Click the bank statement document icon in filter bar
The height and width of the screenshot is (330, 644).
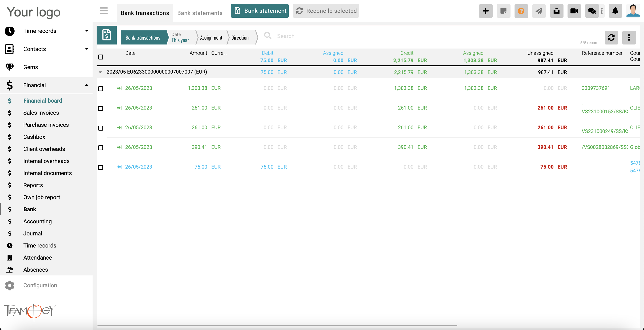pyautogui.click(x=106, y=35)
